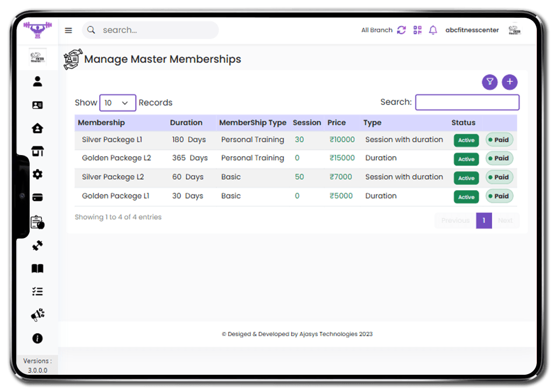Toggle Active status for Golden Packege L2
This screenshot has height=392, width=560.
click(466, 159)
